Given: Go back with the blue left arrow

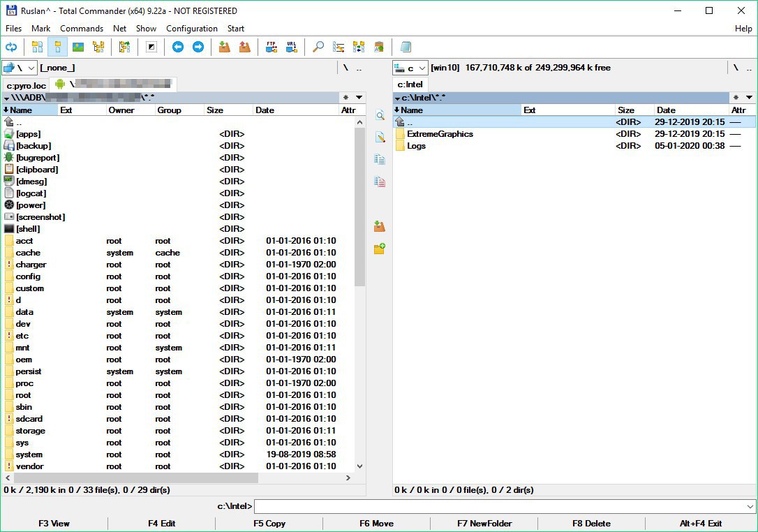Looking at the screenshot, I should [x=178, y=47].
